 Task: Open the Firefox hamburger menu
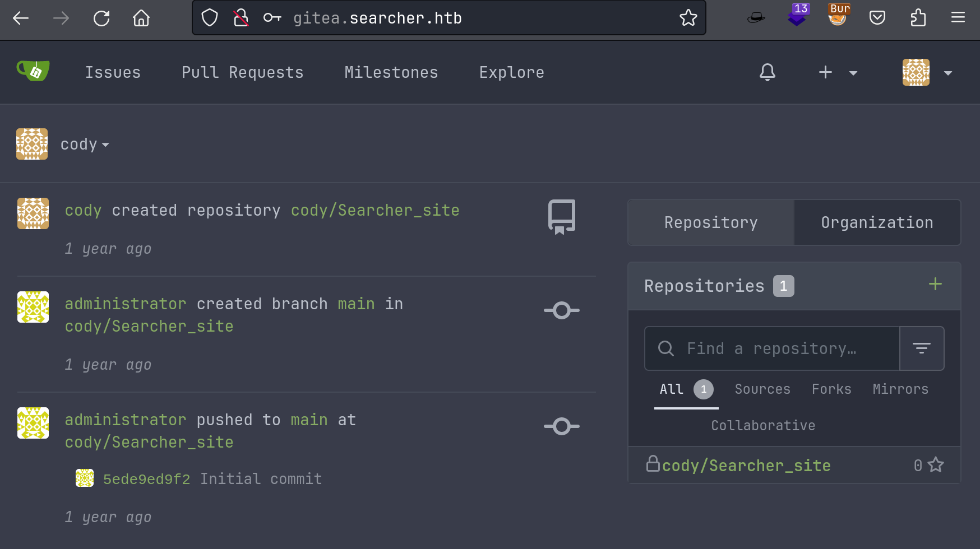click(x=958, y=18)
